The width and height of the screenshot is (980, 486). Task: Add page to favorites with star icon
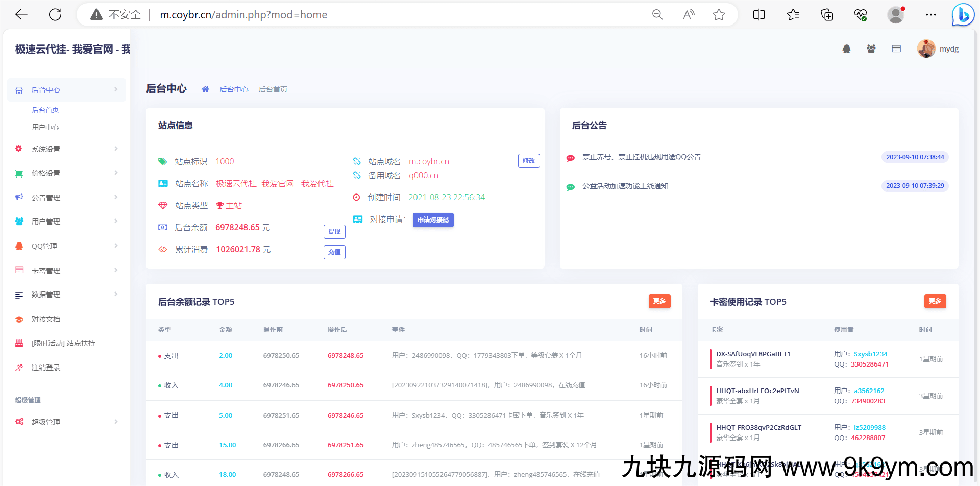(719, 15)
